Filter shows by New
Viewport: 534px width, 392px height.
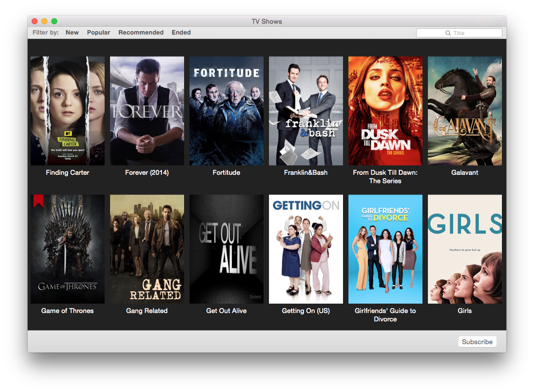(72, 33)
